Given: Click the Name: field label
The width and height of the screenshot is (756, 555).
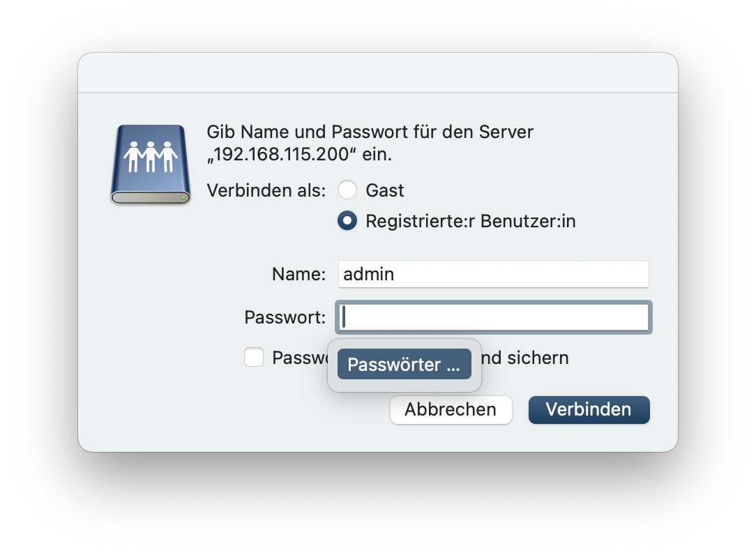Looking at the screenshot, I should (299, 275).
